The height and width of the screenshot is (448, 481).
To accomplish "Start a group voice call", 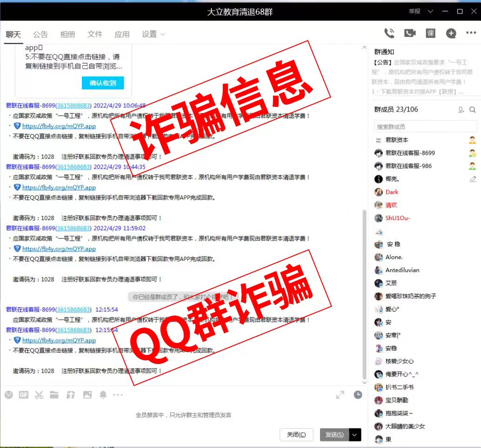I will coord(389,33).
